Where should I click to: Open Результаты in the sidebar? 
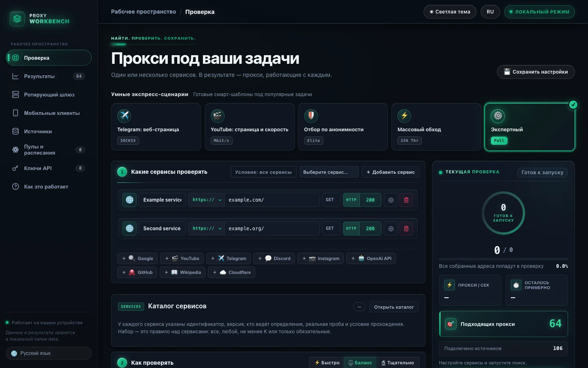(x=49, y=76)
